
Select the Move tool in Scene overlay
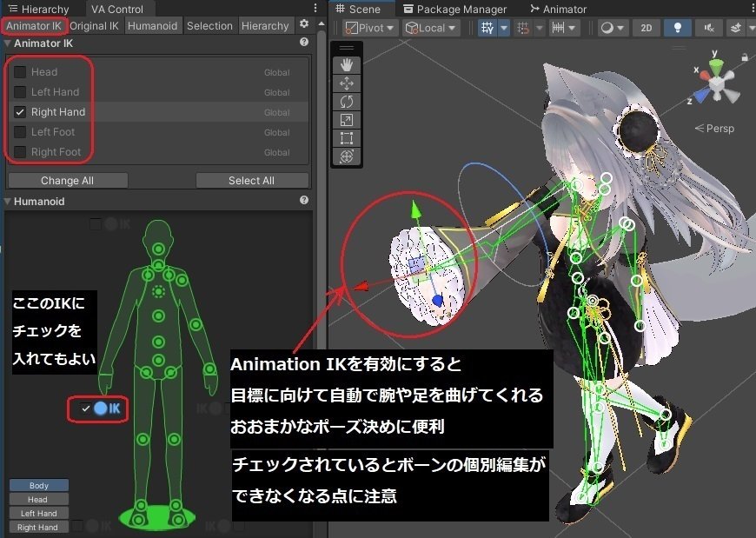point(346,83)
